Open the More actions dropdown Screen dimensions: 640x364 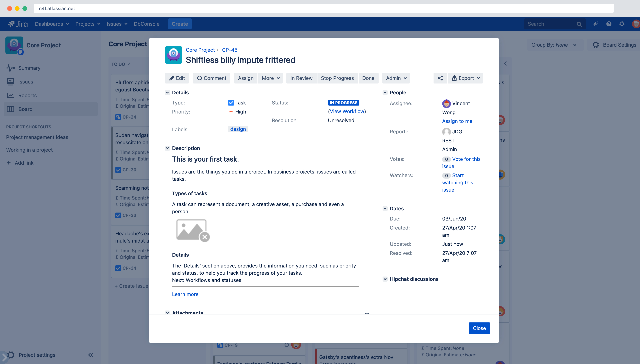[x=270, y=78]
